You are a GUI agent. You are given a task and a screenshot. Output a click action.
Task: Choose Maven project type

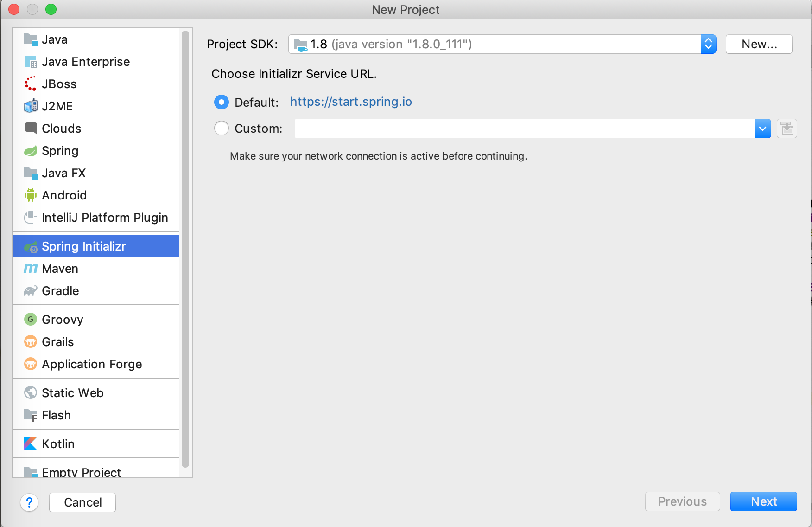(x=96, y=269)
